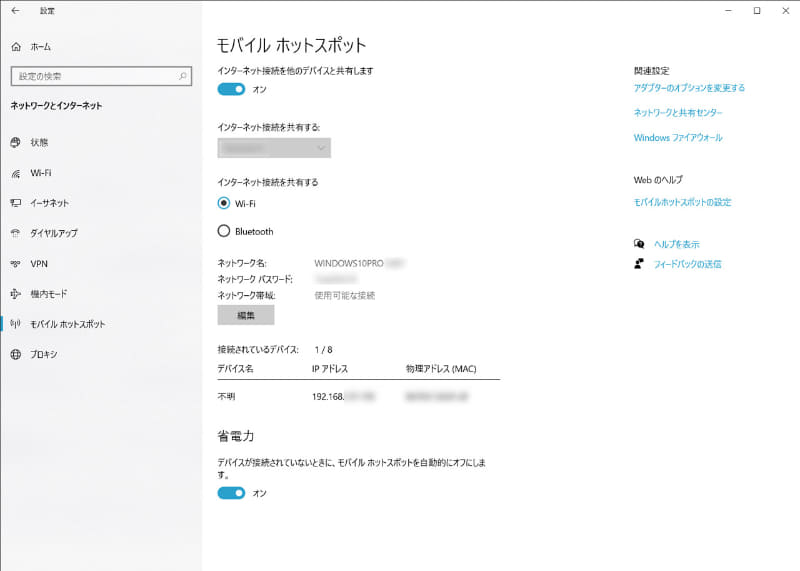800x571 pixels.
Task: Click the connected devices count 1 / 8
Action: tap(323, 350)
